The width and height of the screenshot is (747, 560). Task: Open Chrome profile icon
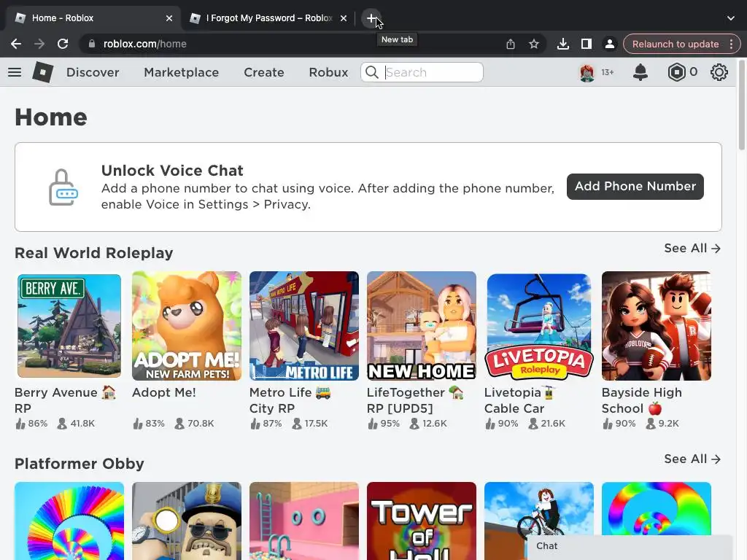(609, 44)
